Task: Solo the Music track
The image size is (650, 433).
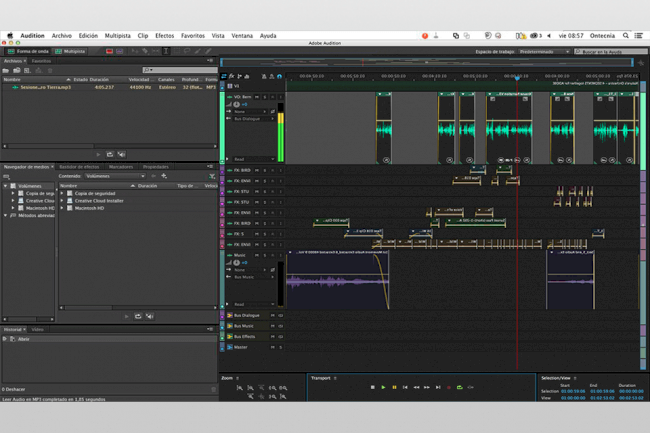Action: (263, 255)
